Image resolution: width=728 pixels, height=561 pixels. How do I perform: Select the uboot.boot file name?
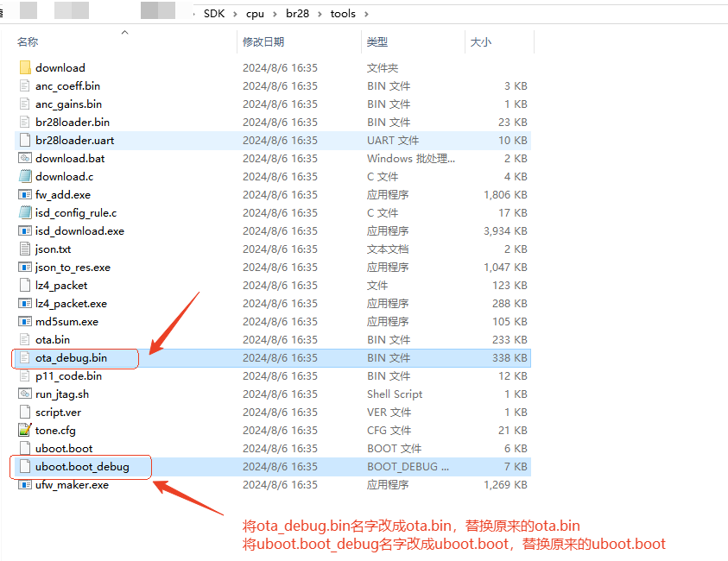(64, 448)
